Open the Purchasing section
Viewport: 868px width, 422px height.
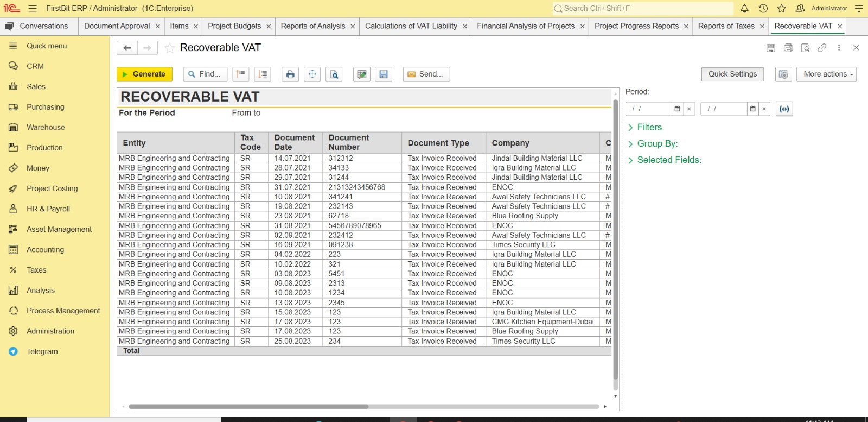pyautogui.click(x=46, y=107)
